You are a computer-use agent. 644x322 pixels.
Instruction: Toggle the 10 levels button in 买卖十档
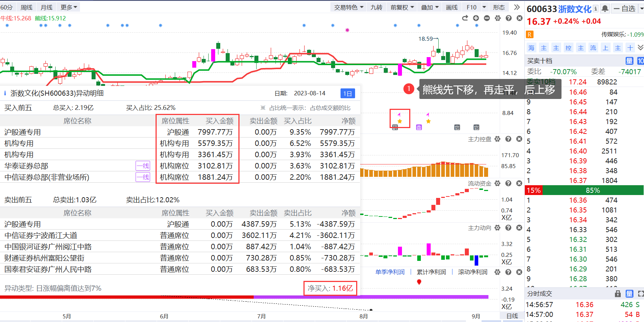pyautogui.click(x=640, y=61)
